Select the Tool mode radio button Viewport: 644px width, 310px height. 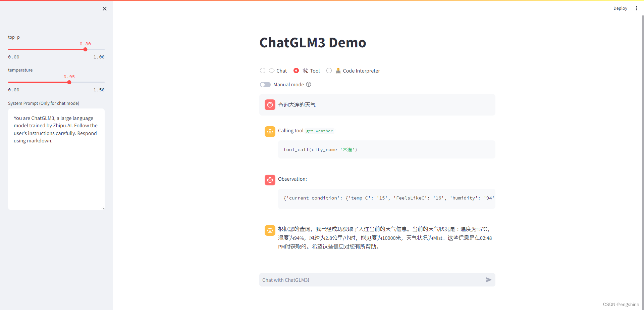click(296, 71)
